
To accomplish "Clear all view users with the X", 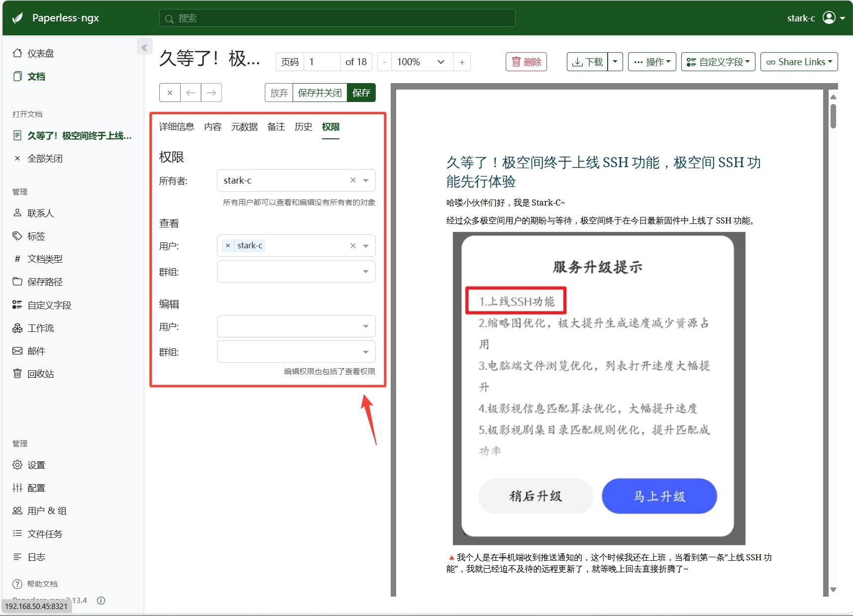I will tap(353, 245).
